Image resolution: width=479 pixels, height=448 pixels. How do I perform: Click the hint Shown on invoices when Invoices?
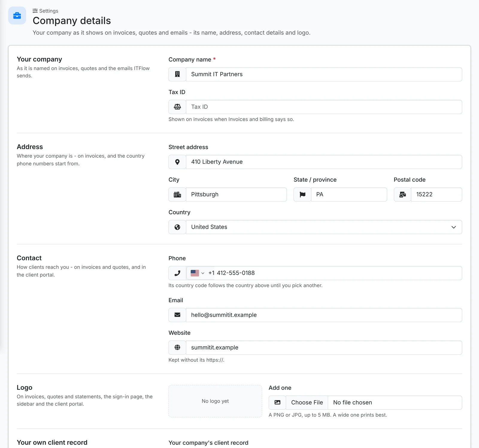point(231,119)
